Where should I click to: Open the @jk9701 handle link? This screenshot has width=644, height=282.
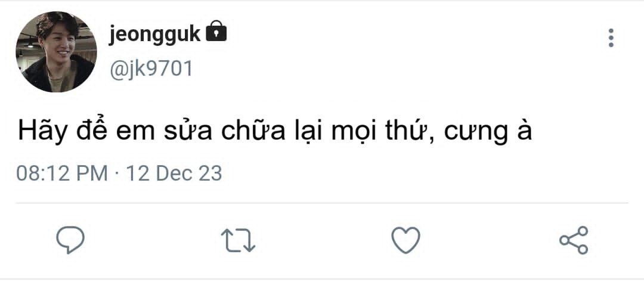pyautogui.click(x=151, y=69)
